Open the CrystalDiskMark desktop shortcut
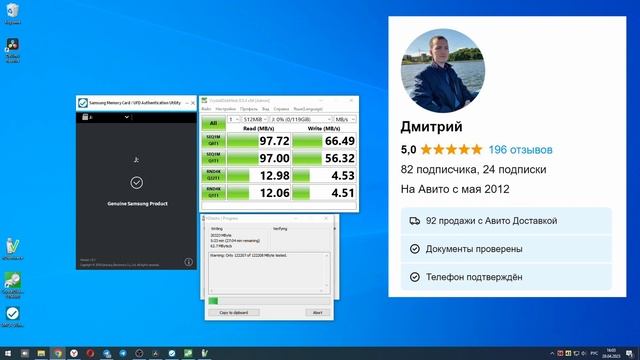 coord(13,284)
